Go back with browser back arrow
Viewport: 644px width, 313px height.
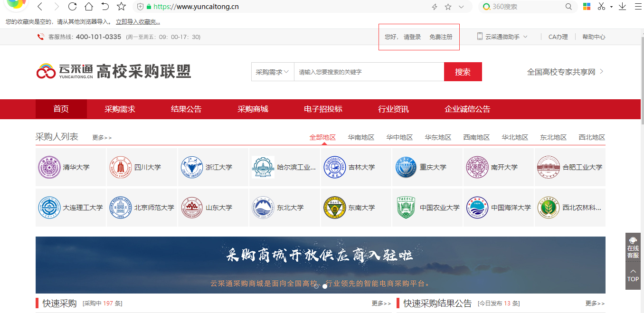40,7
